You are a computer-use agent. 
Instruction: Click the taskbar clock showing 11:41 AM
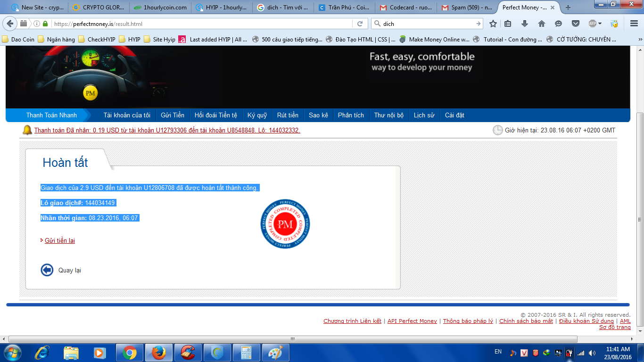tap(618, 353)
